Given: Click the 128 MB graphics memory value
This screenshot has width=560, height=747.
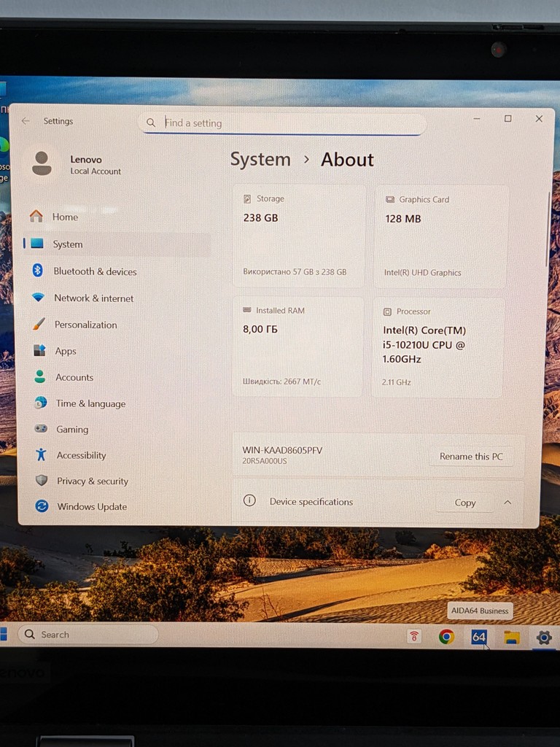Looking at the screenshot, I should [x=402, y=219].
